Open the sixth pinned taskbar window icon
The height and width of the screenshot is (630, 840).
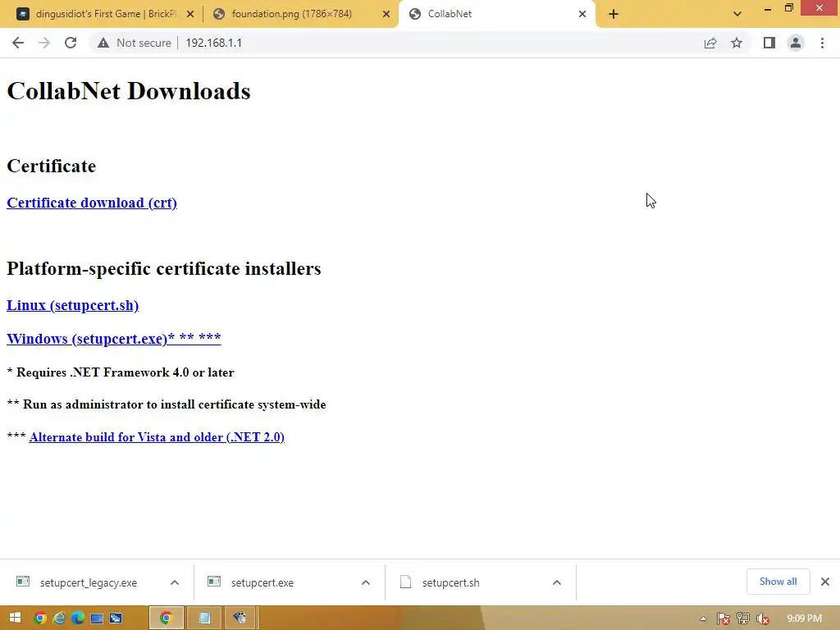[115, 619]
